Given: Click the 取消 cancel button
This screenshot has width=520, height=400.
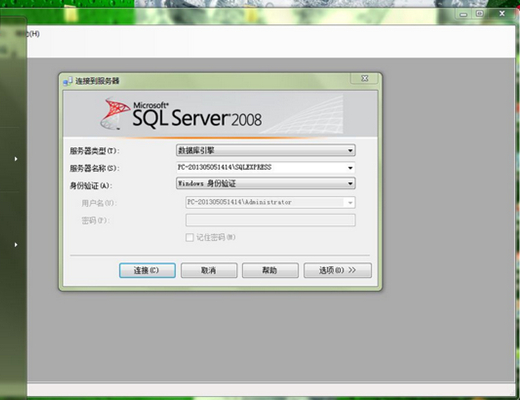Looking at the screenshot, I should click(209, 270).
